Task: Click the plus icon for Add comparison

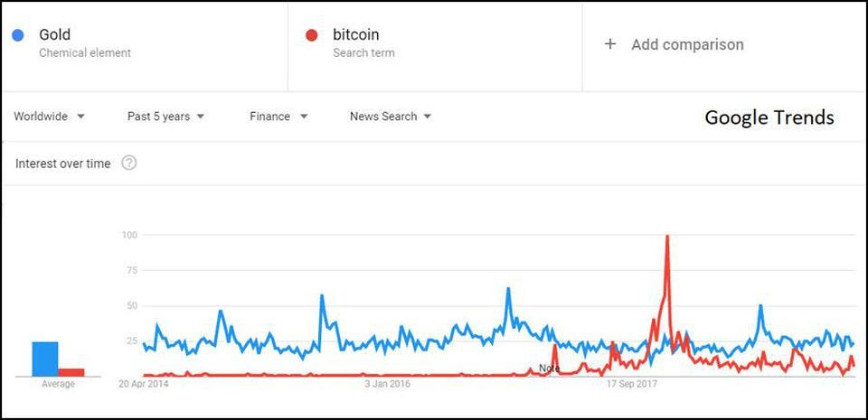Action: (x=610, y=44)
